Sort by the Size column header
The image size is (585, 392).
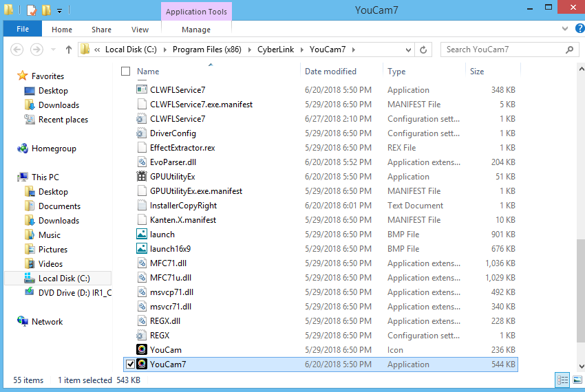pos(477,72)
